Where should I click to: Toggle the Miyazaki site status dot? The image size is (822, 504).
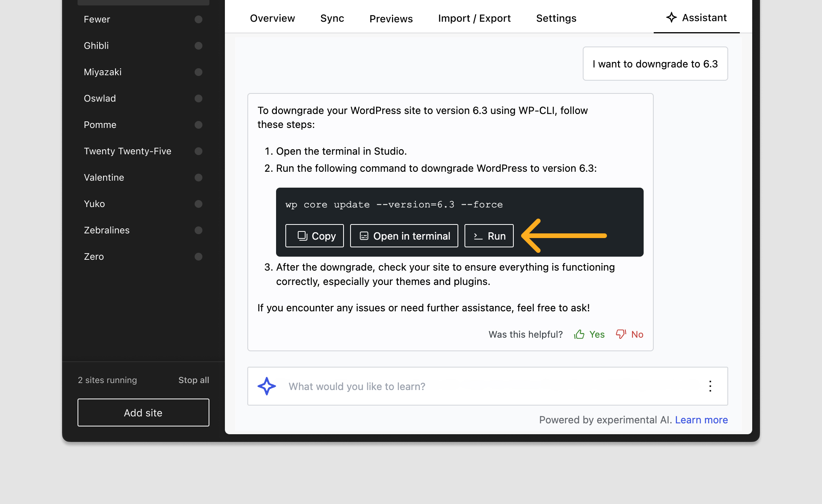click(x=199, y=72)
